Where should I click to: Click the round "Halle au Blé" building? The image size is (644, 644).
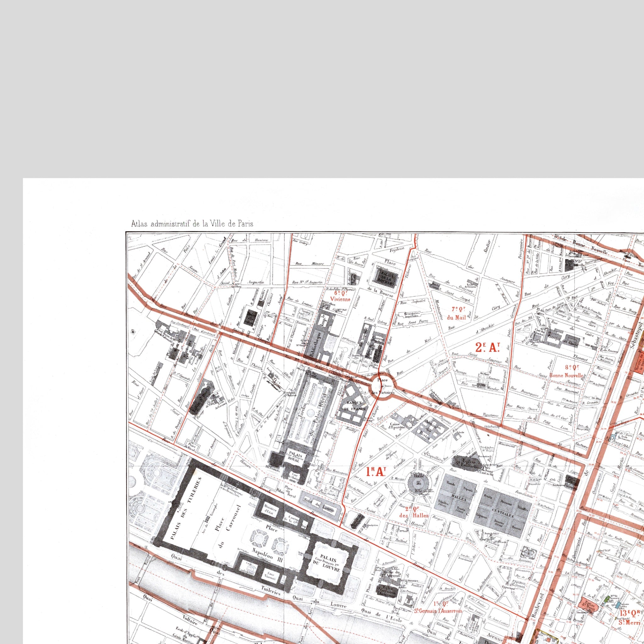[x=419, y=483]
